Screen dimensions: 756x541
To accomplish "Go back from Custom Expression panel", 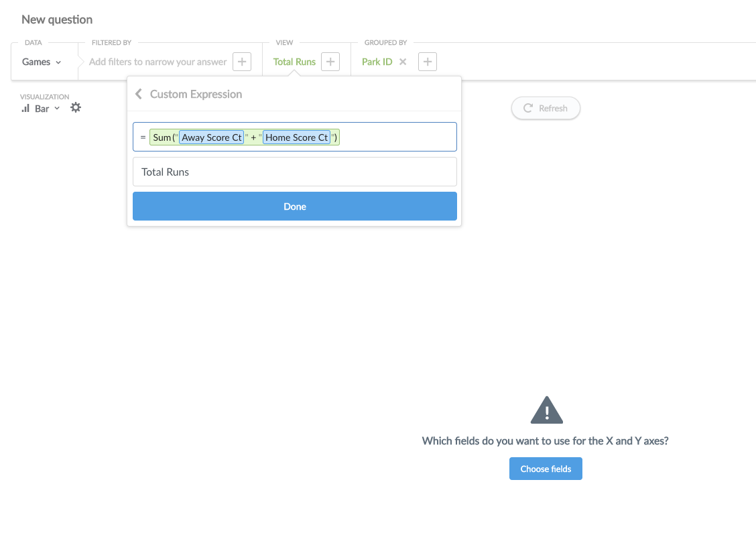I will click(139, 94).
